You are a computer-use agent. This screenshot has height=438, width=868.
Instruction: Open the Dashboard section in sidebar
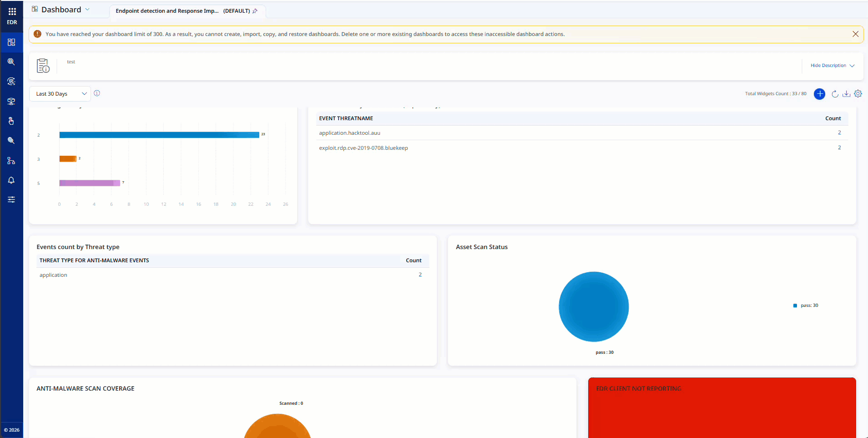coord(11,42)
